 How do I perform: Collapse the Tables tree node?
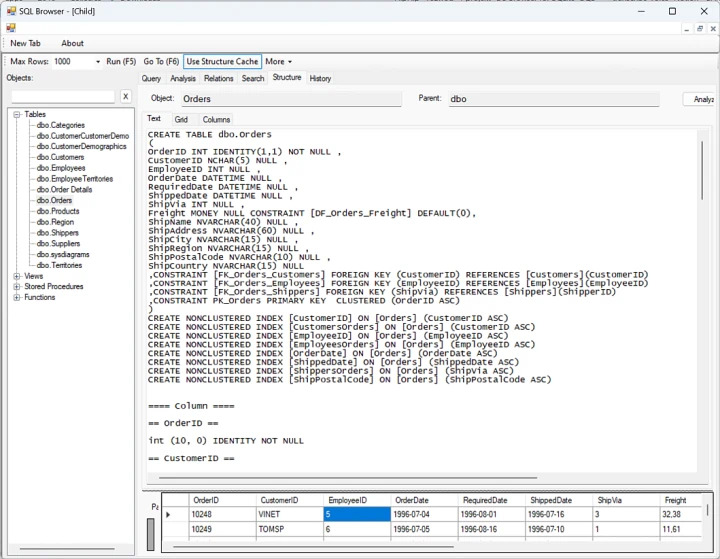17,114
